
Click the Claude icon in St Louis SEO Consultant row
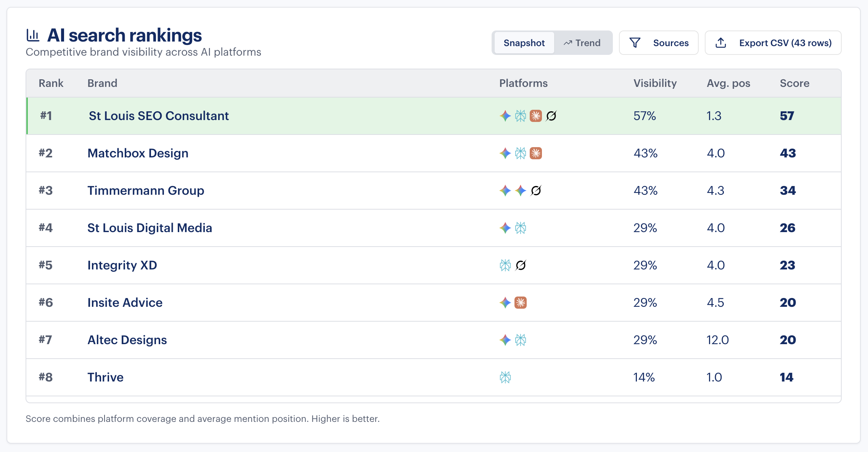[536, 116]
